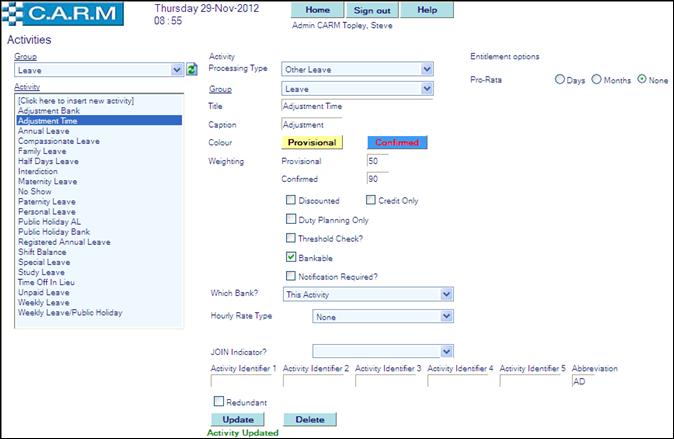Select the Months pro-rata radio button
Screen dimensions: 674x439
[597, 79]
